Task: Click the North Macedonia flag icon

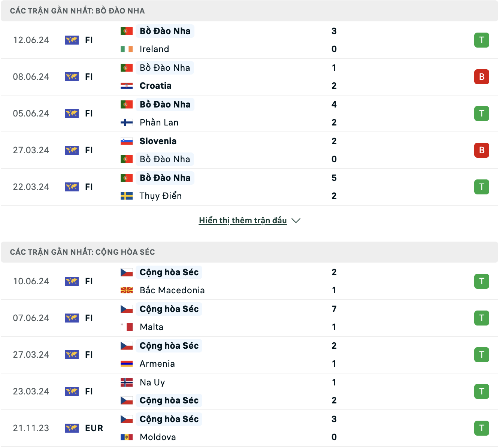Action: point(127,290)
